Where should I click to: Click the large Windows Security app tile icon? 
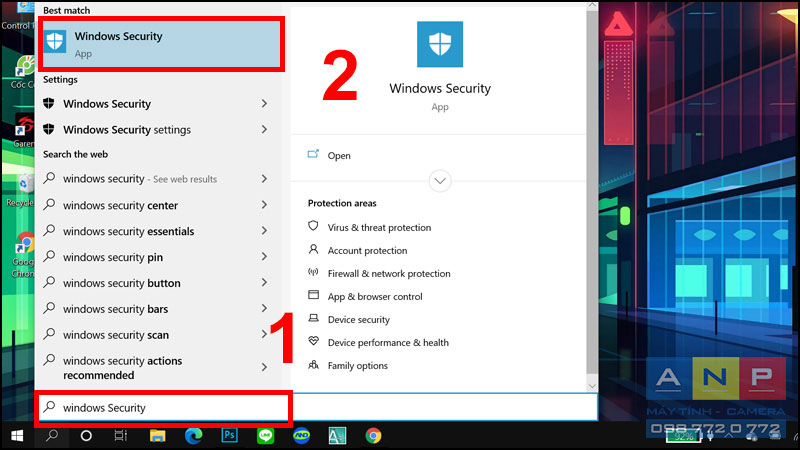click(440, 44)
